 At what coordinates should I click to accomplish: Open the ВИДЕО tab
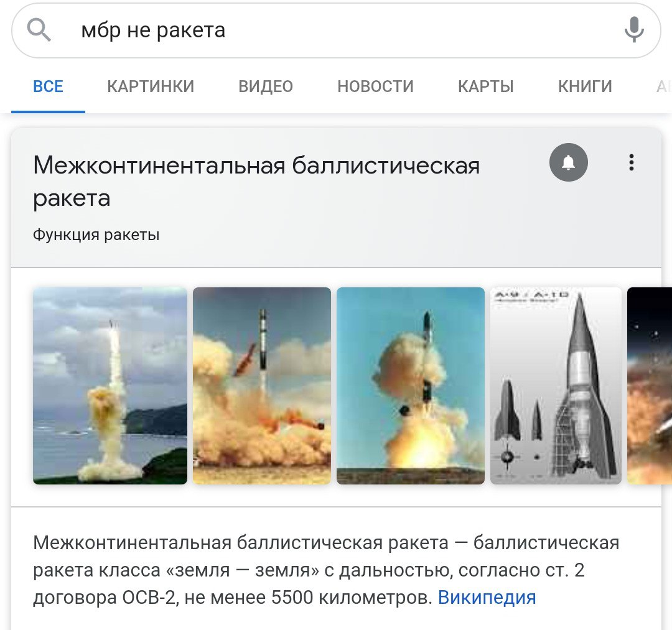(x=265, y=86)
